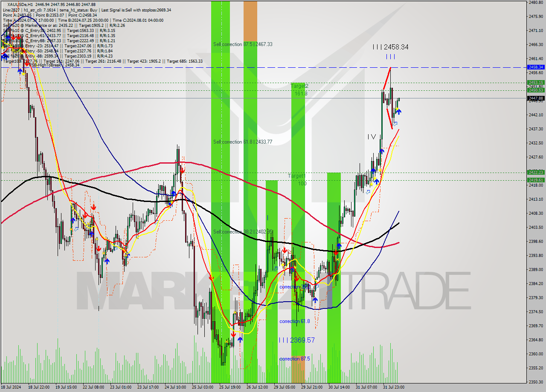Click the 2360.00 price axis value
546x392 pixels.
click(x=536, y=354)
